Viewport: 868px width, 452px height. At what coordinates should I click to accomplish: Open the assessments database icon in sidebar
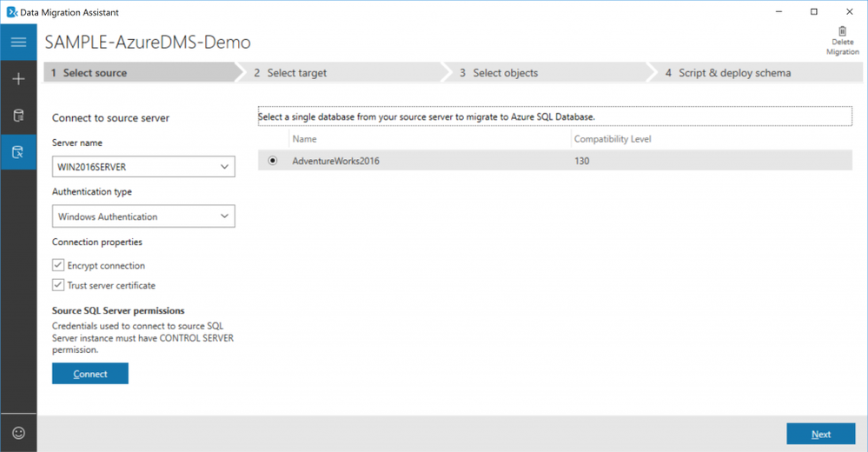(18, 116)
